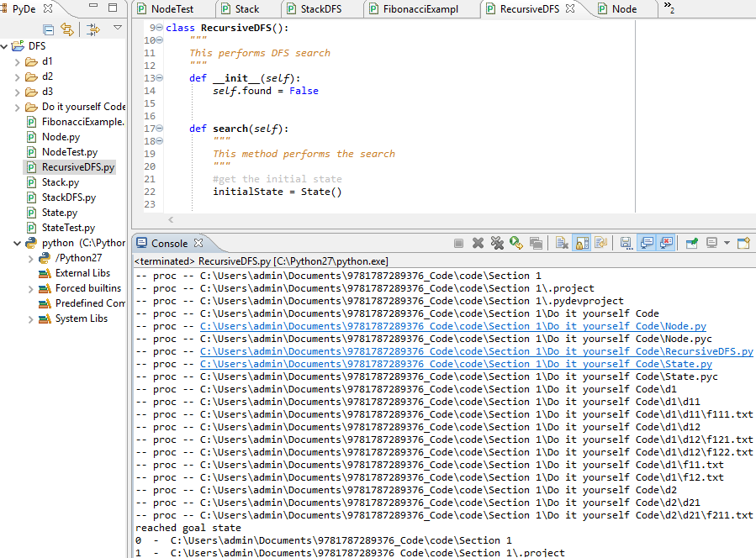The image size is (756, 558).
Task: Select External Libs under python
Action: (75, 273)
